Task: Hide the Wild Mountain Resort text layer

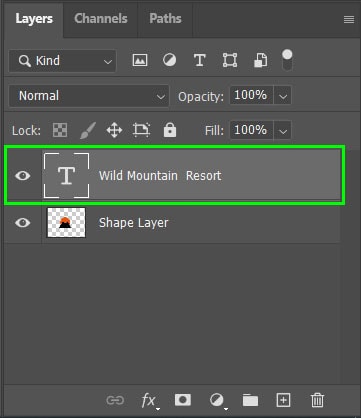Action: click(x=23, y=175)
